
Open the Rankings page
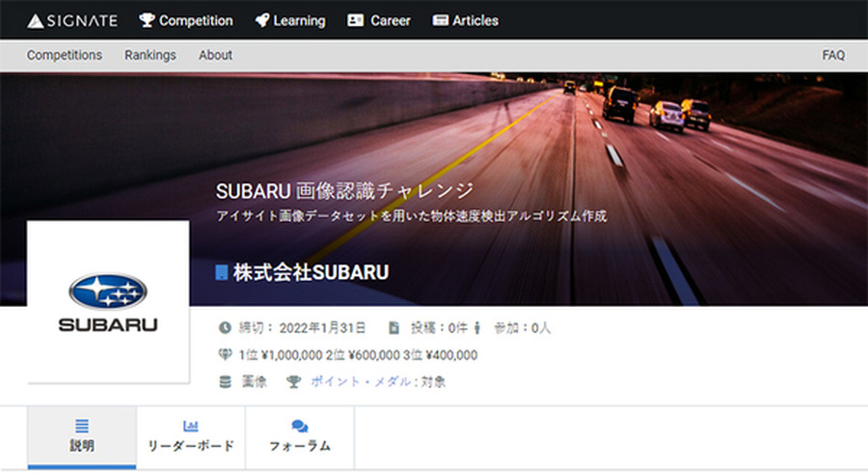pyautogui.click(x=150, y=55)
